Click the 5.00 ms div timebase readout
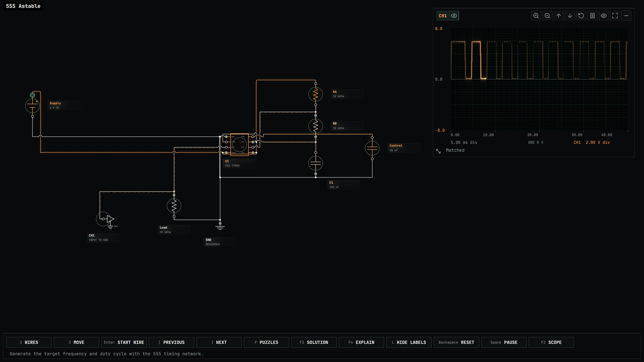Viewport: 644px width, 362px height. [464, 142]
